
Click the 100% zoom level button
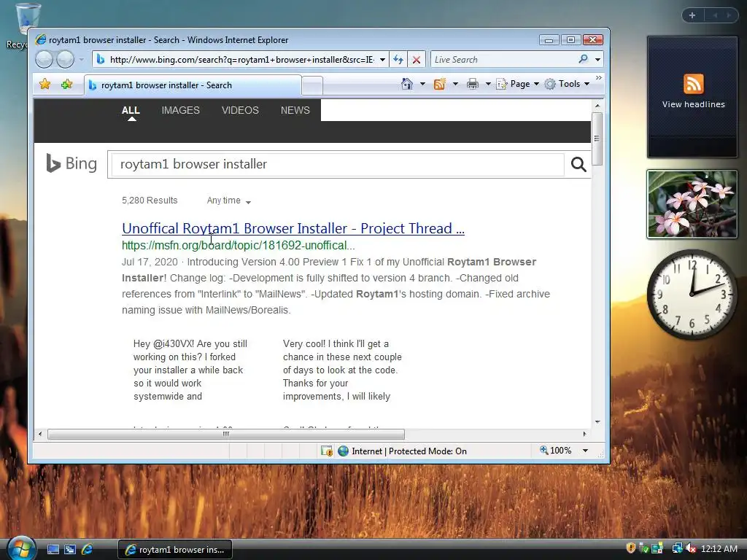[x=555, y=451]
